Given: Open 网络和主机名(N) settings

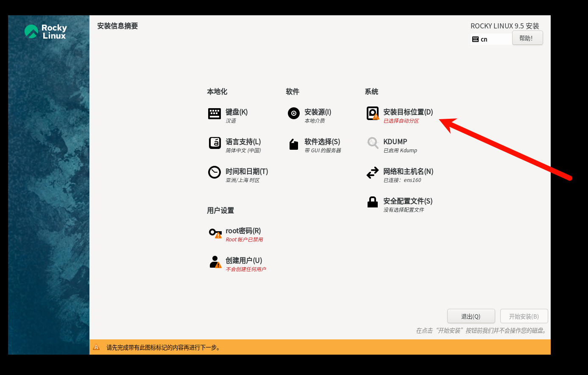Looking at the screenshot, I should pyautogui.click(x=408, y=171).
